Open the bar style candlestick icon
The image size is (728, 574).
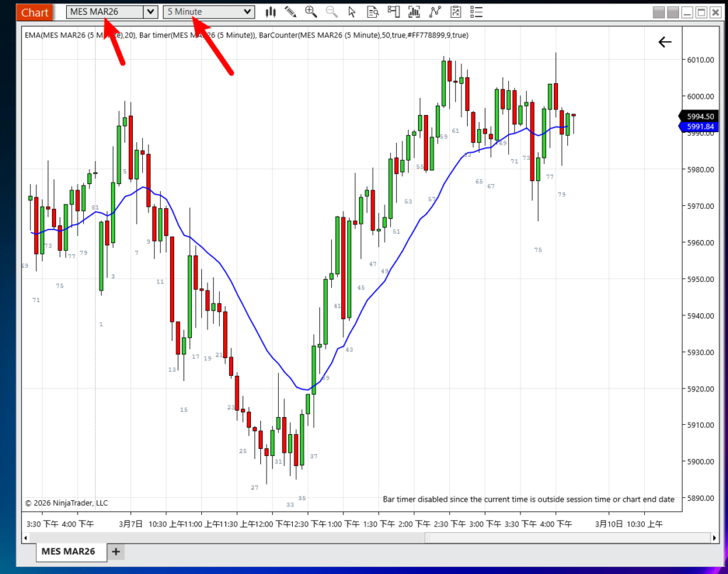271,12
